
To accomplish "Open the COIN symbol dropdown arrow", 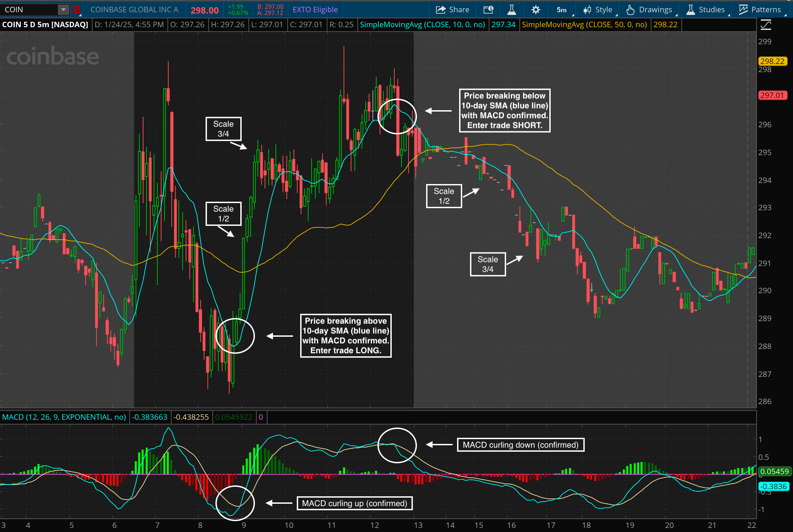I will (x=63, y=9).
